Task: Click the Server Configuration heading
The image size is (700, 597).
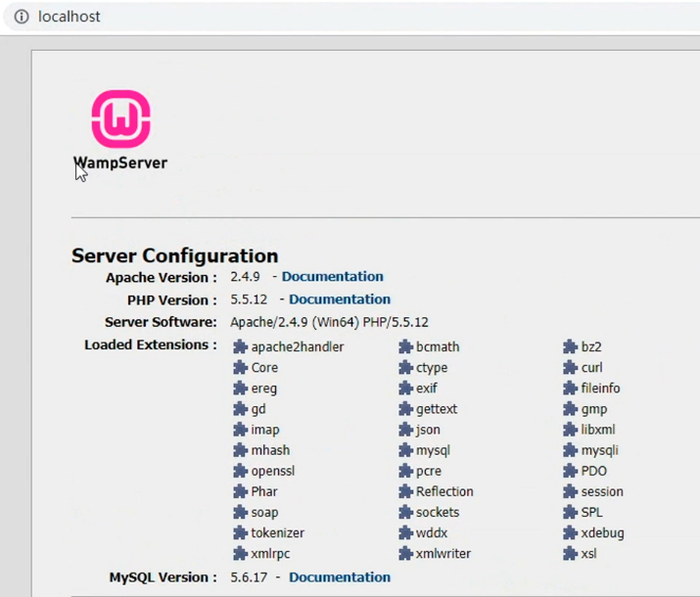Action: [175, 255]
